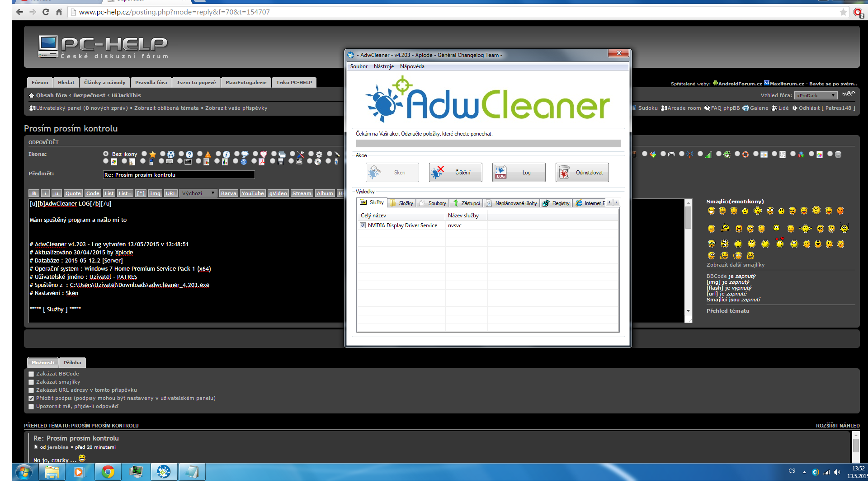This screenshot has height=488, width=868.
Task: Open Chrome from the taskbar
Action: (108, 472)
